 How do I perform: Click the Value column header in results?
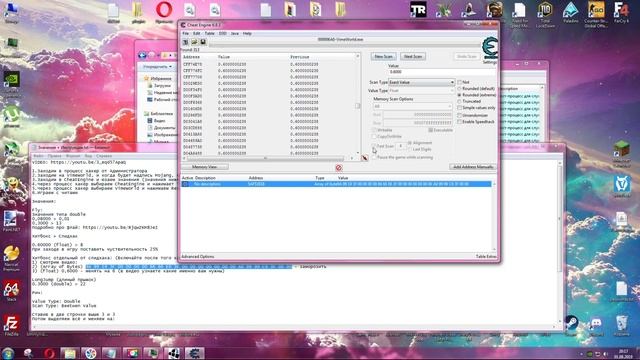point(224,57)
